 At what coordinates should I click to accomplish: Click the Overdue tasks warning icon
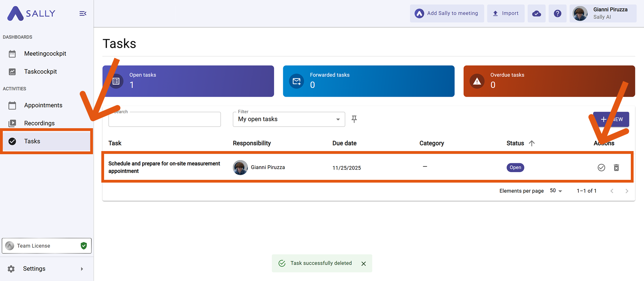point(477,81)
